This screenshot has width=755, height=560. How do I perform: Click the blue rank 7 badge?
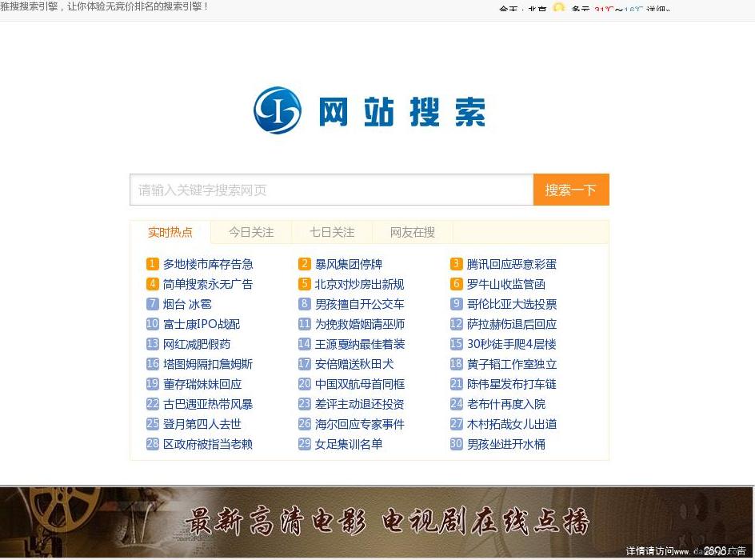[152, 304]
